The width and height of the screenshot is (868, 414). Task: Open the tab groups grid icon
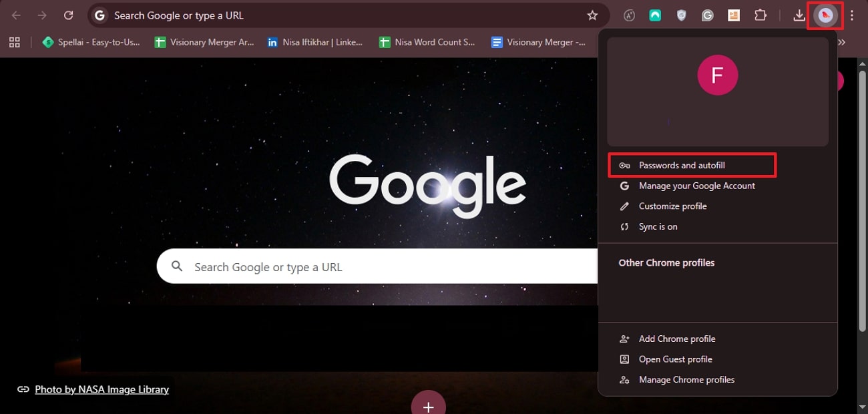pos(14,41)
